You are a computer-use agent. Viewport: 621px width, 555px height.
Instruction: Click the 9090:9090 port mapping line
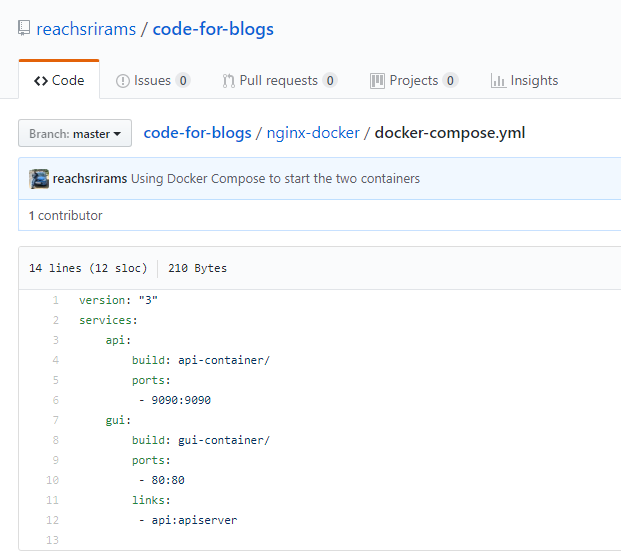tap(175, 400)
